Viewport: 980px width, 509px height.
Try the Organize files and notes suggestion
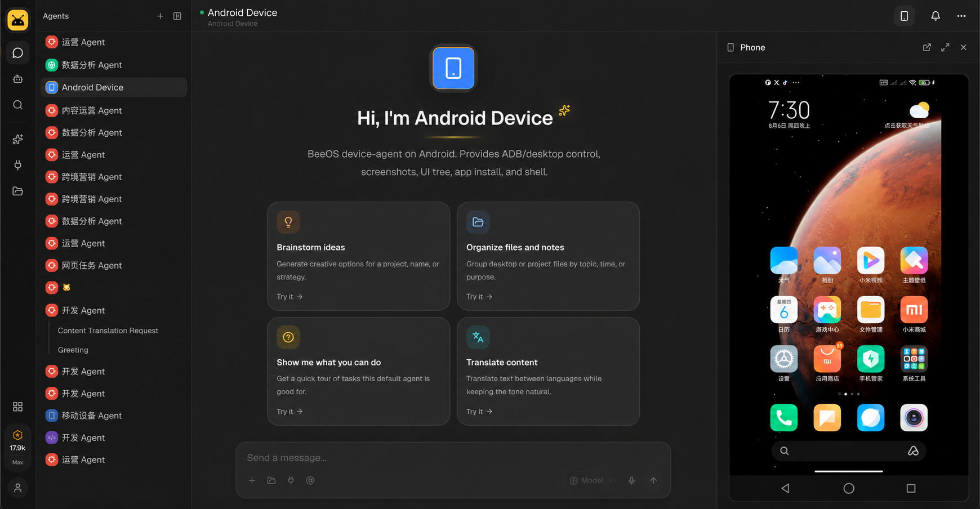tap(548, 256)
